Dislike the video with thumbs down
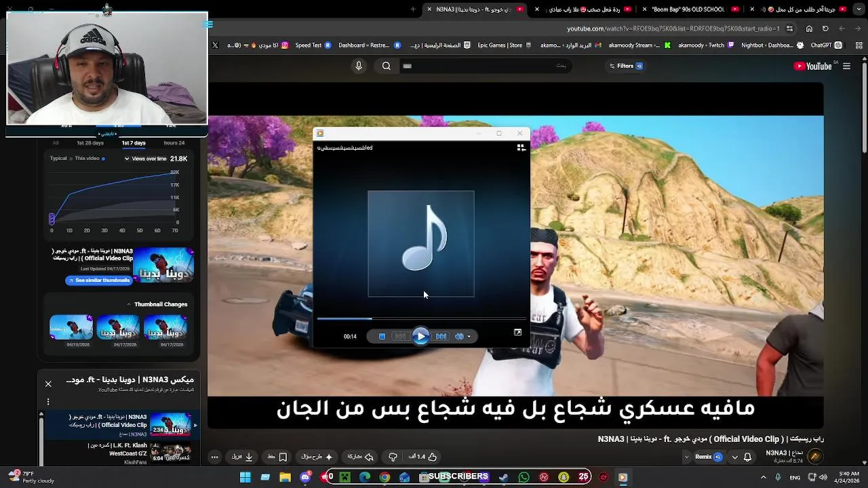This screenshot has height=488, width=868. pyautogui.click(x=393, y=457)
